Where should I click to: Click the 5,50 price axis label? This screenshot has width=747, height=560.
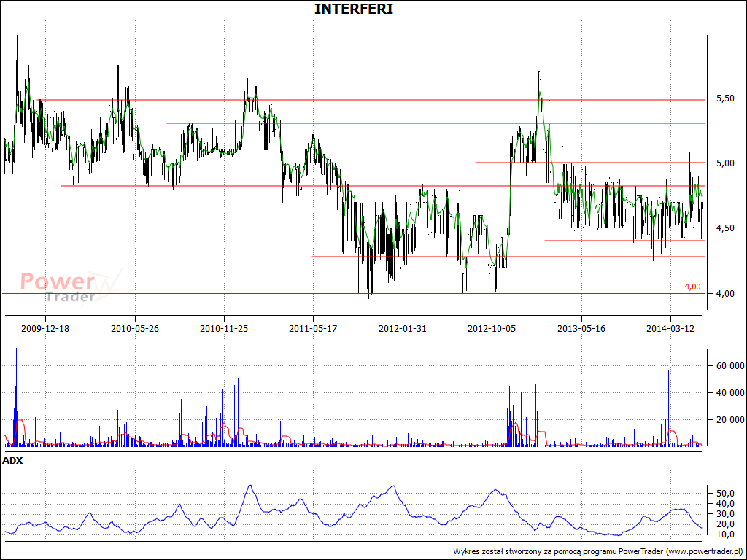(x=726, y=98)
